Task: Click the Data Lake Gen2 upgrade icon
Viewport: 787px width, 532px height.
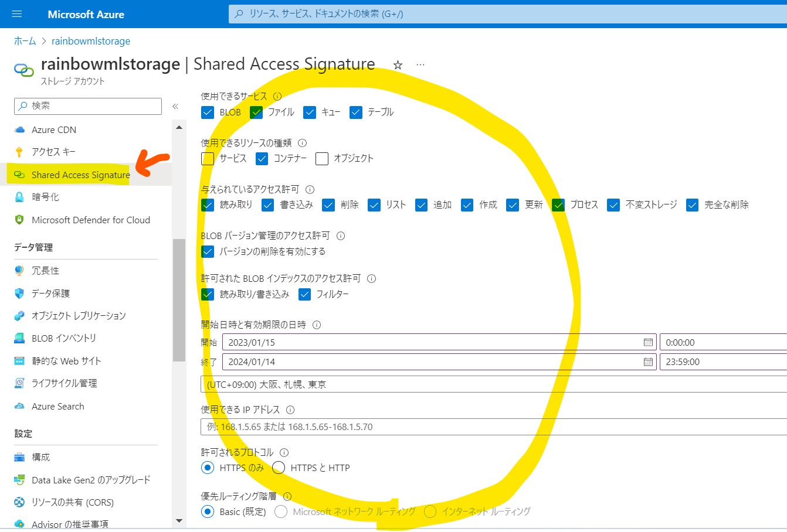Action: [19, 480]
